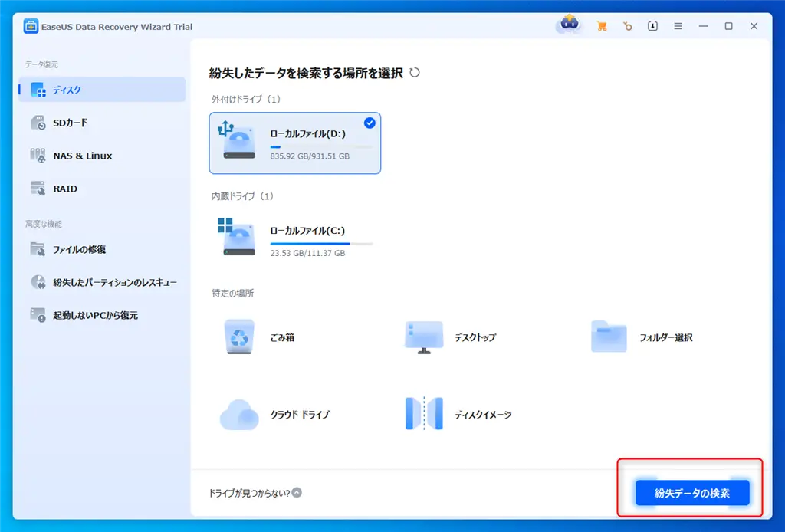Click the download/update icon in the title bar
The image size is (785, 532).
[x=652, y=25]
